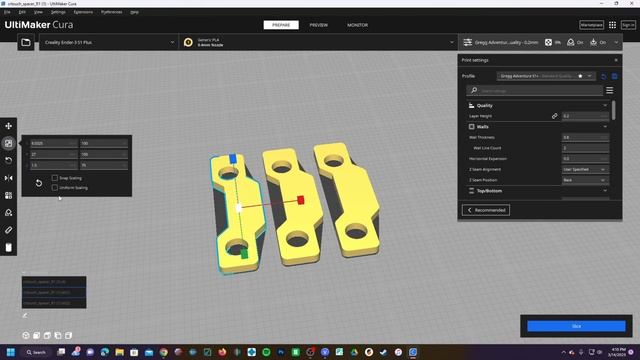Open file with the folder icon

tap(26, 42)
